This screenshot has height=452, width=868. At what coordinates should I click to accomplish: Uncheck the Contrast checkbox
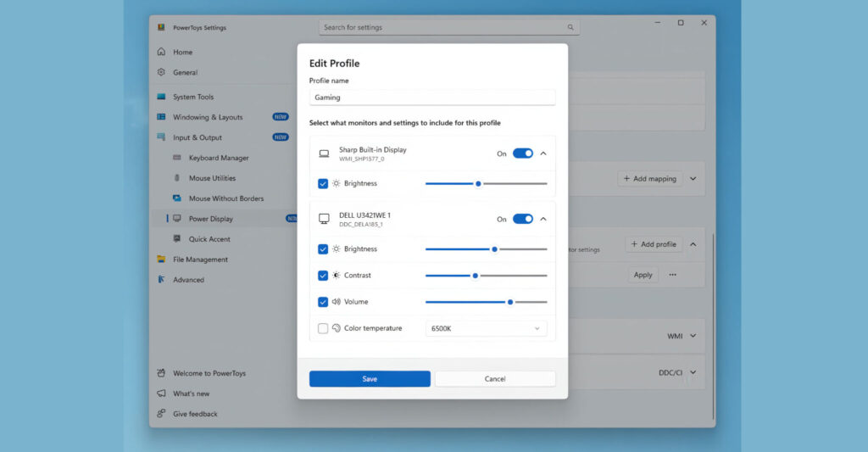pos(323,276)
